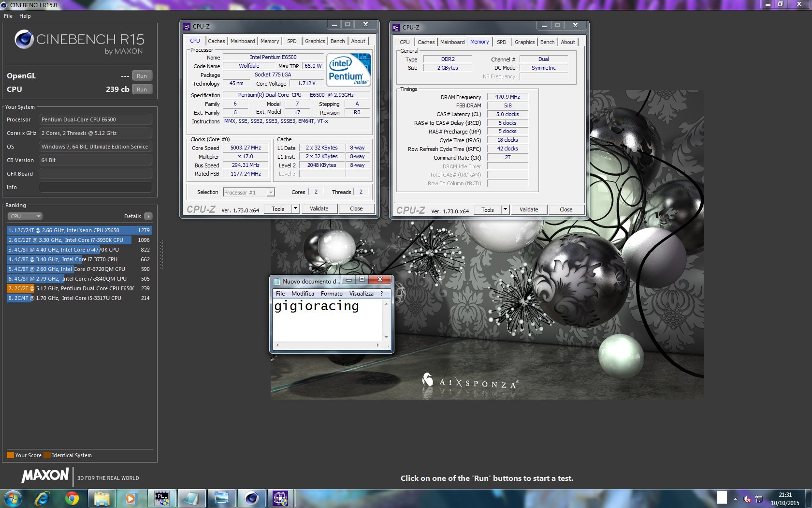Run the OpenGL benchmark

(142, 76)
